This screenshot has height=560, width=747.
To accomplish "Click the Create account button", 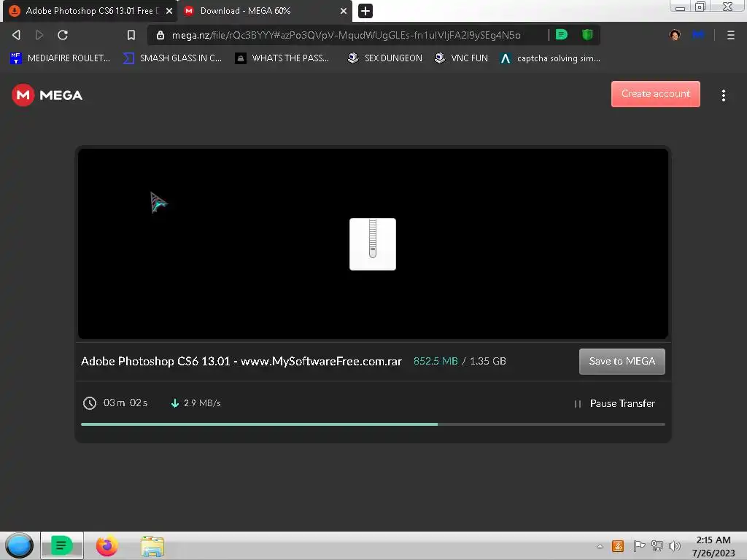I will click(656, 94).
